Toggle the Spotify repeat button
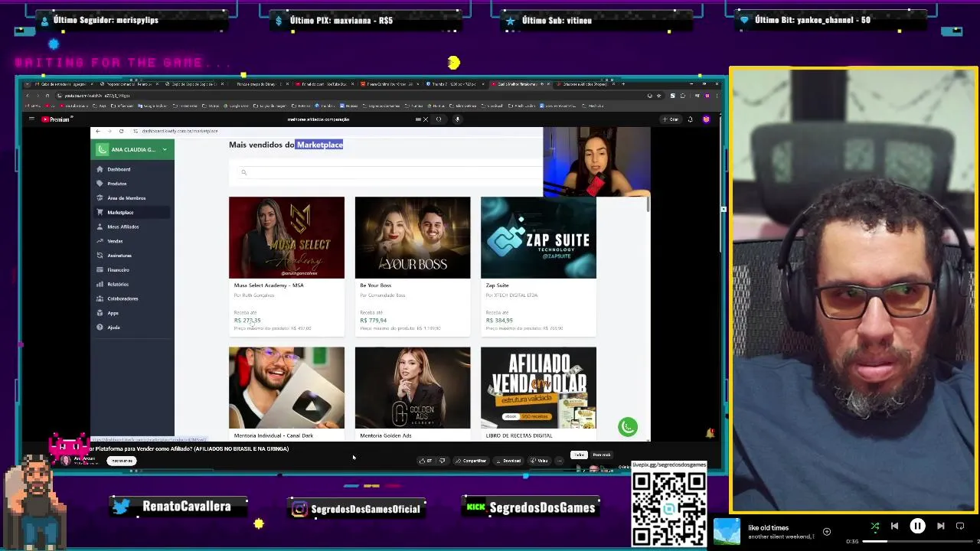Screen dimensions: 980x551 tap(960, 527)
